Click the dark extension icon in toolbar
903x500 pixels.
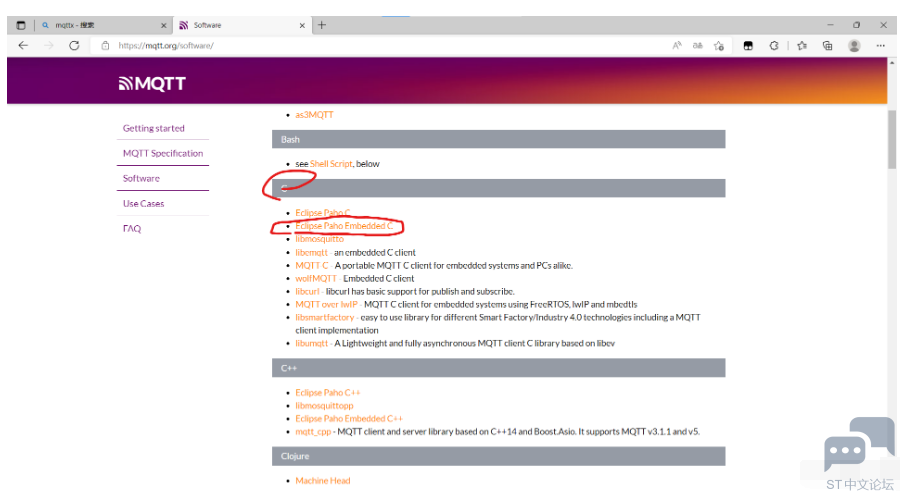click(748, 46)
